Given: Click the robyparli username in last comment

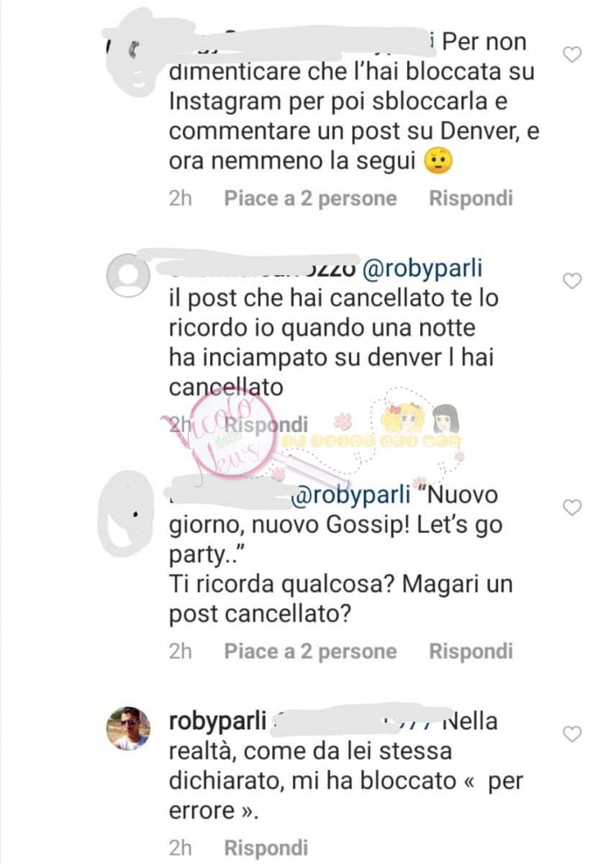Looking at the screenshot, I should 217,721.
